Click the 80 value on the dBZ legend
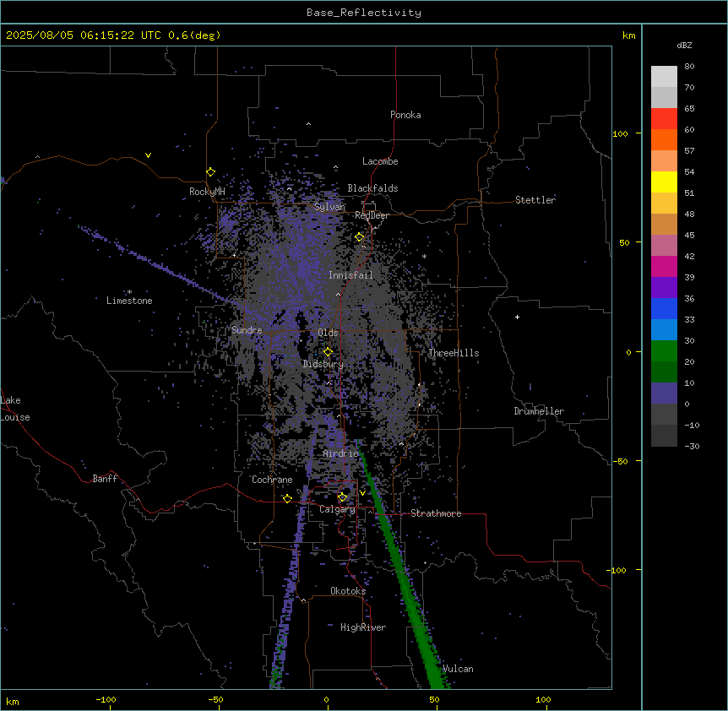The height and width of the screenshot is (711, 728). (x=689, y=66)
